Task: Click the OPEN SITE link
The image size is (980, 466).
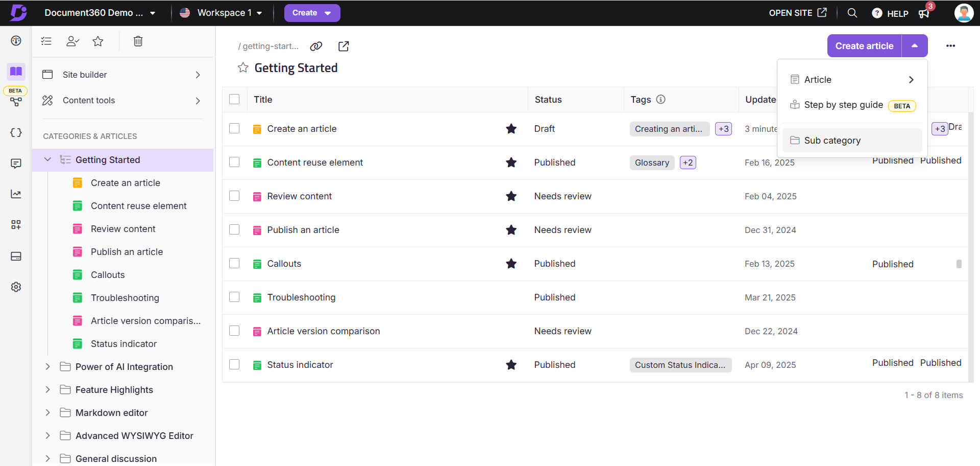Action: (797, 13)
